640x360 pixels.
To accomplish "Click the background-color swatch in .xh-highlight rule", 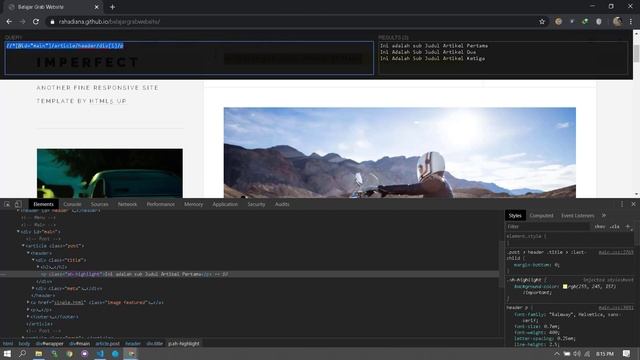I will click(x=565, y=287).
